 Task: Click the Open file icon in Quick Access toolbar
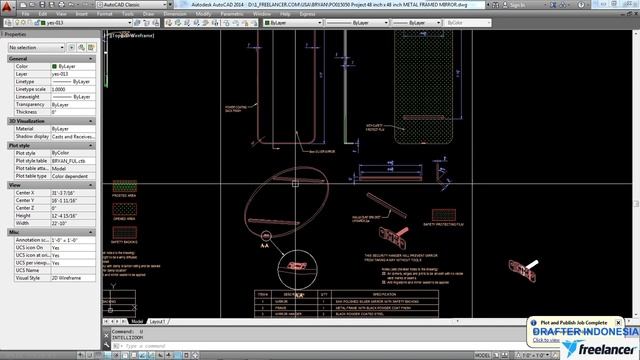coord(33,4)
